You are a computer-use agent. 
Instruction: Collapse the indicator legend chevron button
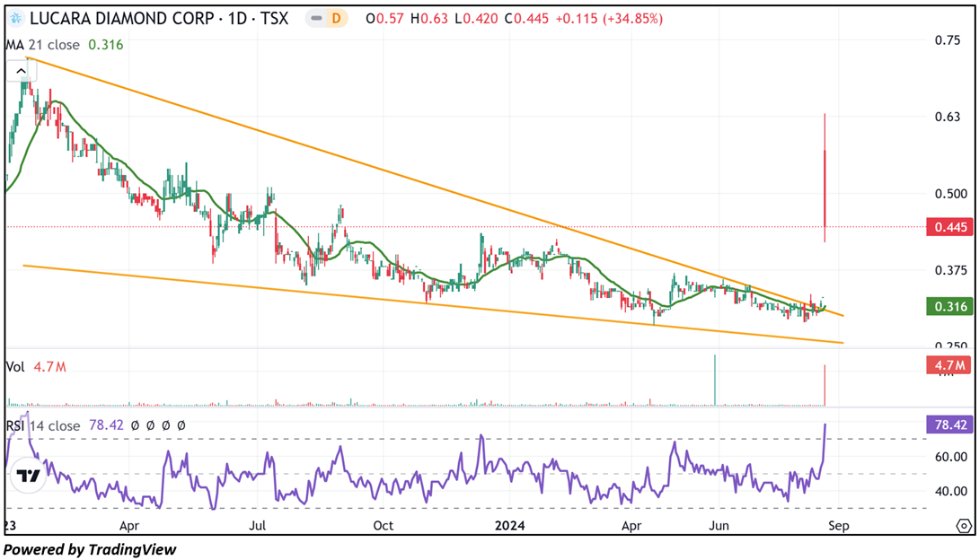(21, 71)
